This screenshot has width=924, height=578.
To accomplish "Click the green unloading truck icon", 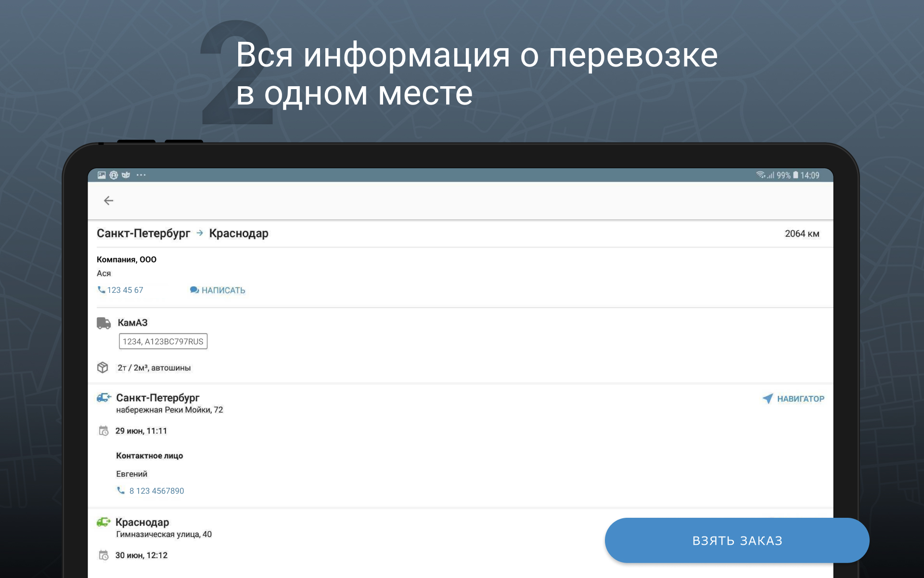I will (103, 522).
